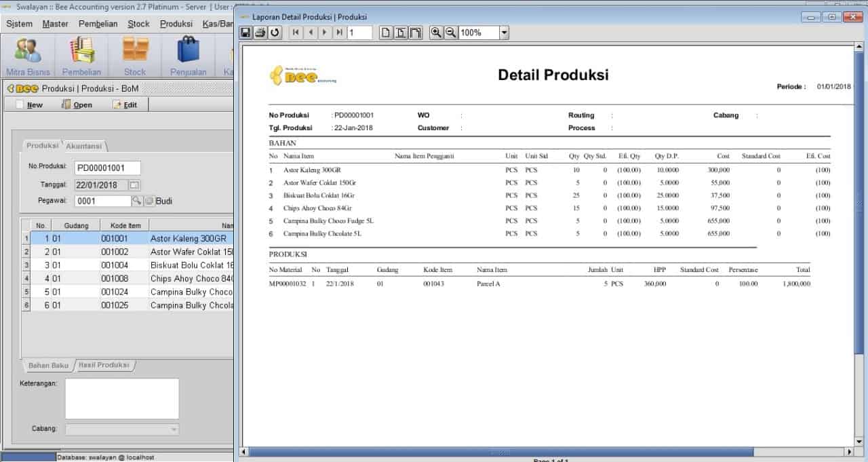Fit report to page width
Viewport: 868px width, 462px height.
click(415, 33)
